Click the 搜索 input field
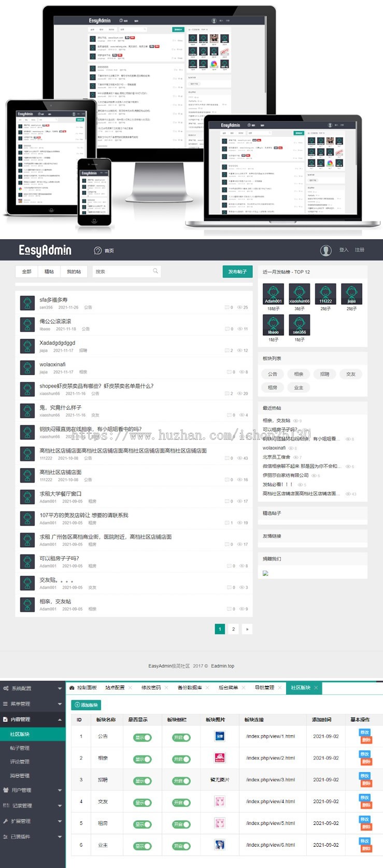 [x=126, y=271]
